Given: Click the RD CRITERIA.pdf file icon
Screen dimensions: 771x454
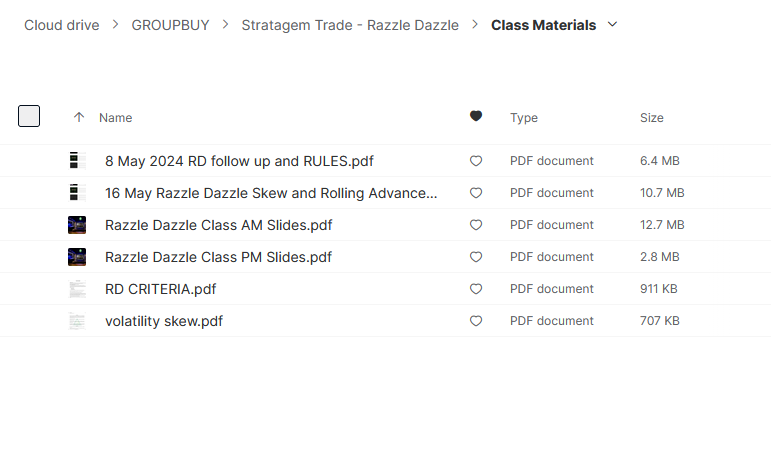Looking at the screenshot, I should (77, 289).
